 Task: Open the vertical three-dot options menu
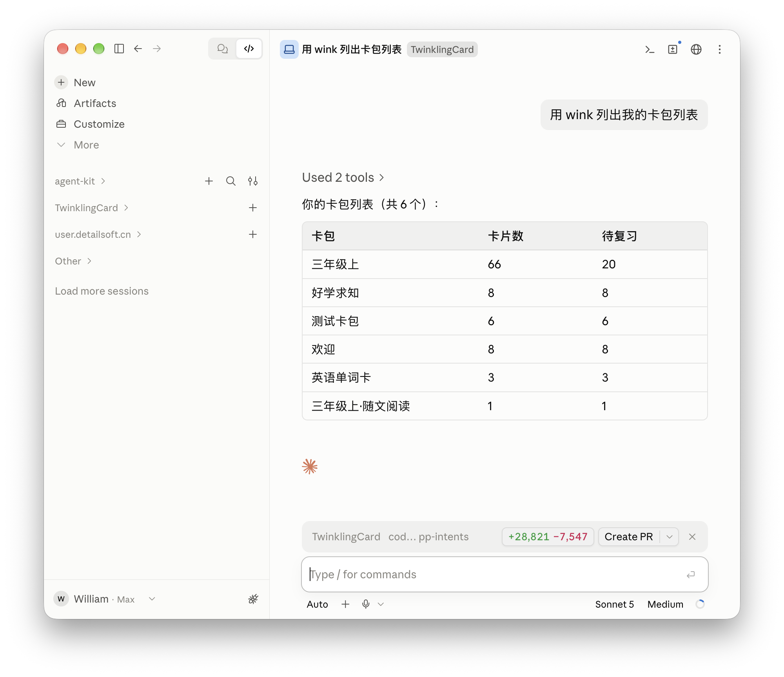(720, 49)
